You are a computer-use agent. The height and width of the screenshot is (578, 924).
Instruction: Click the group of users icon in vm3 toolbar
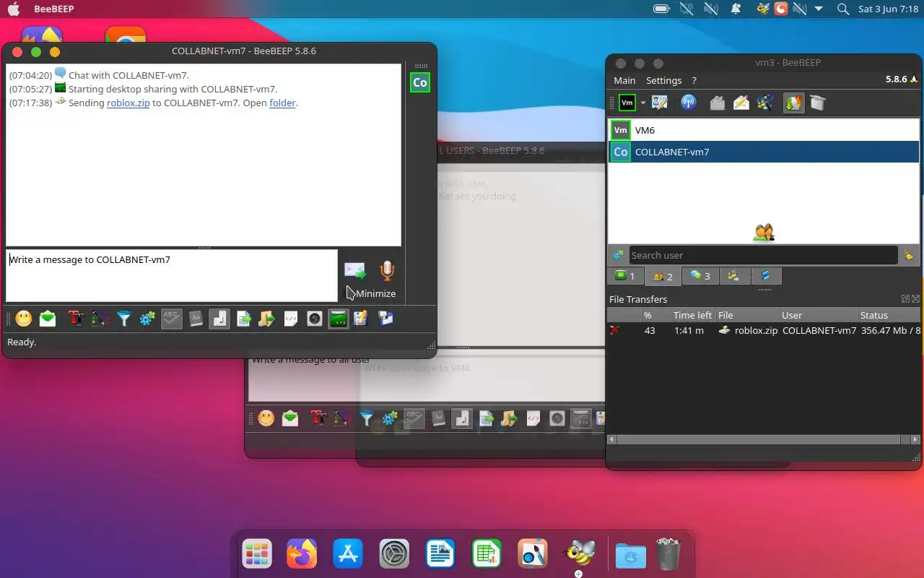click(x=766, y=103)
